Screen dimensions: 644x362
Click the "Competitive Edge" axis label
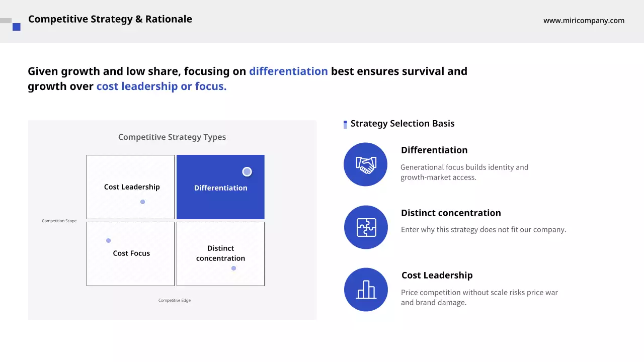point(175,300)
